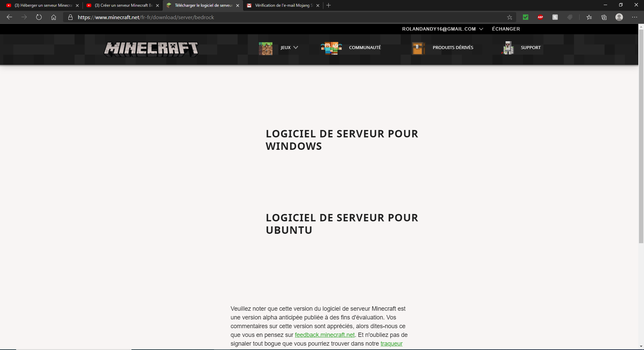The width and height of the screenshot is (644, 350).
Task: View site security info via the padlock icon
Action: pyautogui.click(x=70, y=17)
